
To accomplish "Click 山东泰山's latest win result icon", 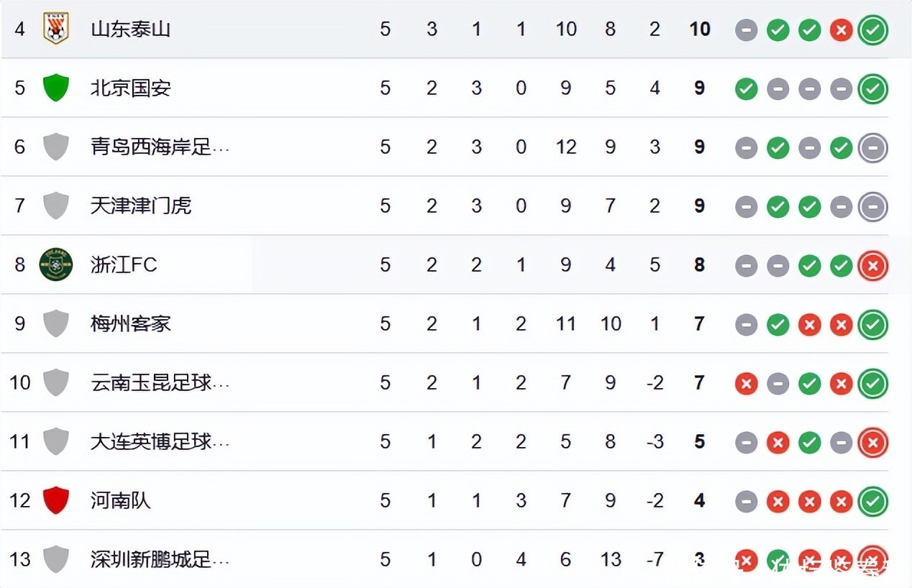I will tap(872, 29).
